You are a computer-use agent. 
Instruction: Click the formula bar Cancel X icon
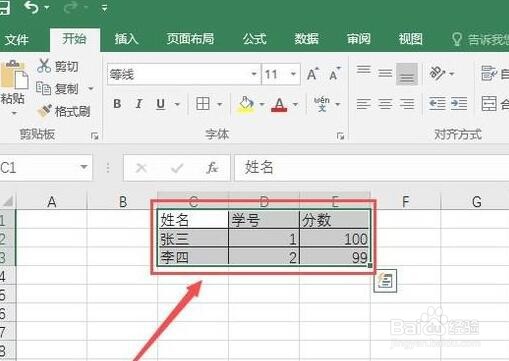(x=141, y=168)
